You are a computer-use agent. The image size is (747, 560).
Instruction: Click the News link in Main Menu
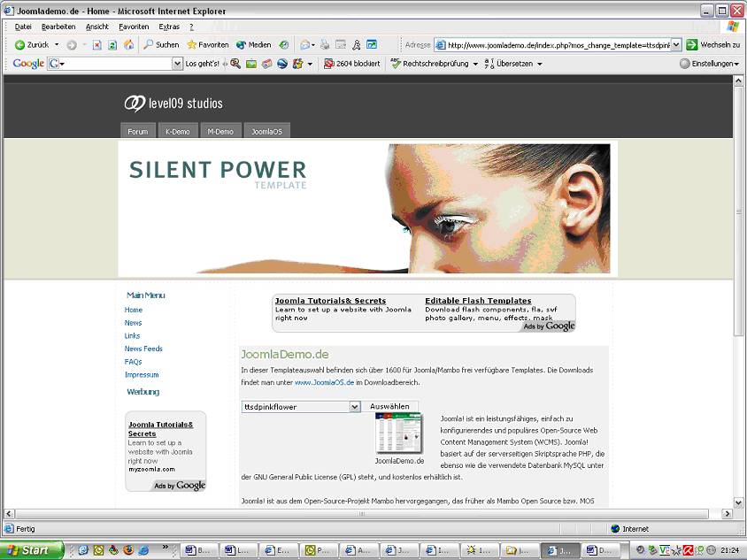click(x=134, y=322)
